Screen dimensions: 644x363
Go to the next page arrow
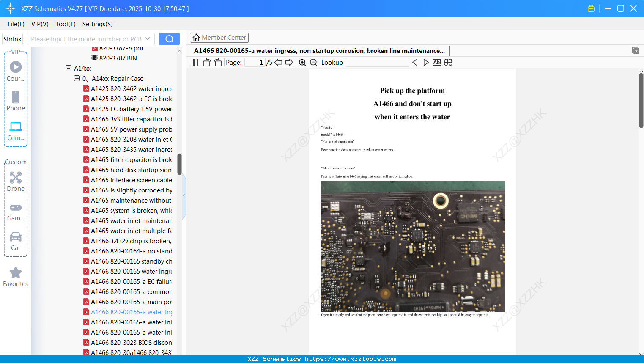(289, 63)
